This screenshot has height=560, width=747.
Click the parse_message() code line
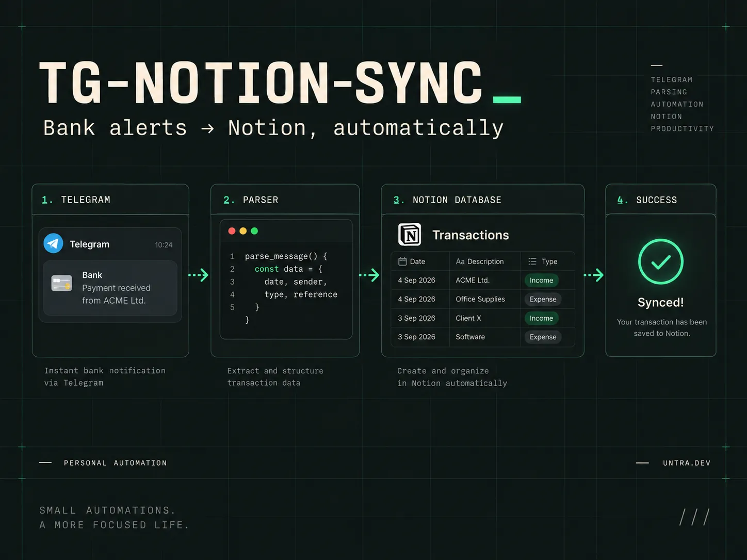coord(286,256)
